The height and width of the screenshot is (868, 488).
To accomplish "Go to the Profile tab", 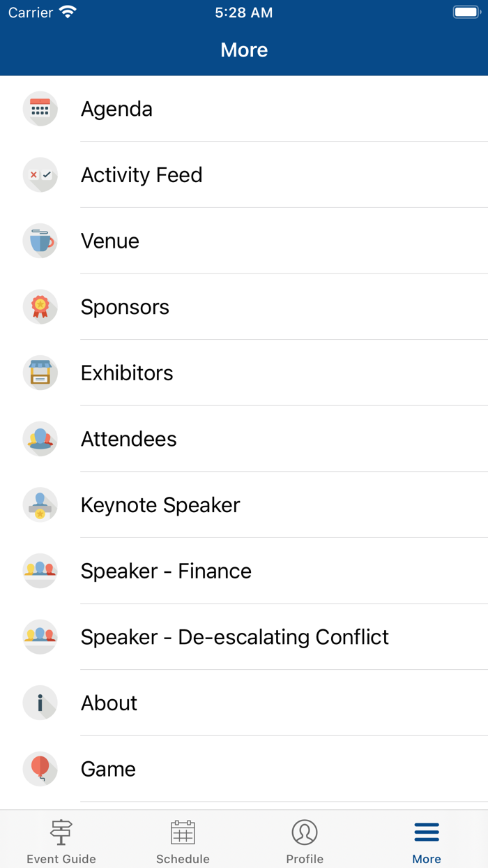I will pyautogui.click(x=305, y=841).
